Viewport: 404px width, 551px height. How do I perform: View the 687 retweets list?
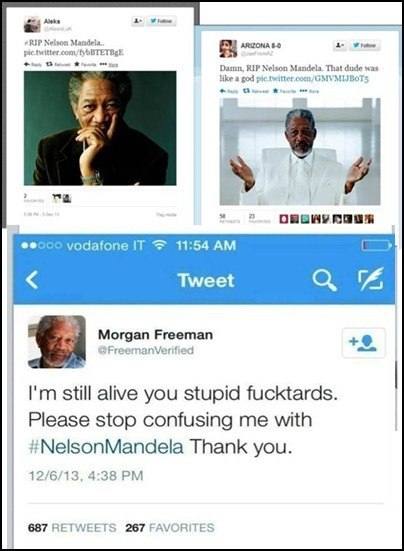(72, 527)
